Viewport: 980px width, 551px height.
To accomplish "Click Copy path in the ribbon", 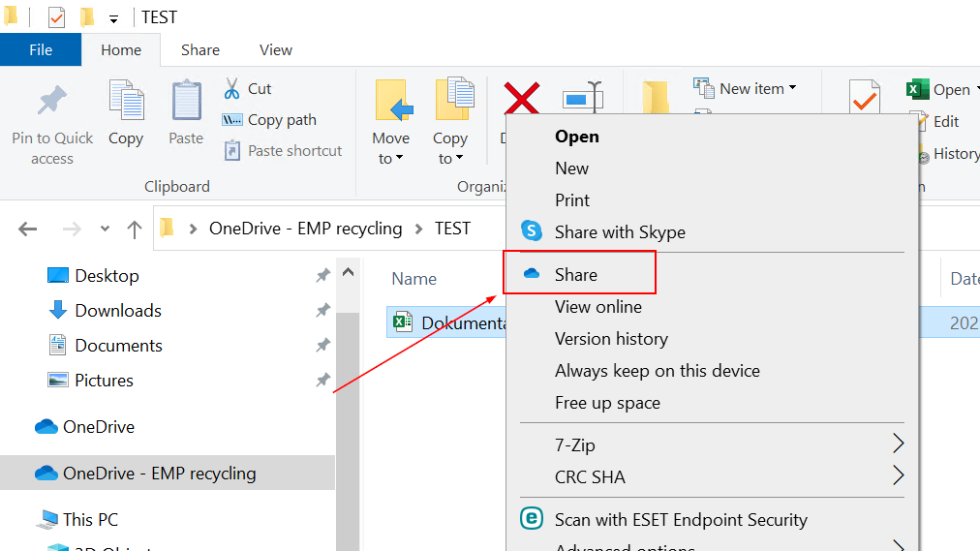I will 281,120.
